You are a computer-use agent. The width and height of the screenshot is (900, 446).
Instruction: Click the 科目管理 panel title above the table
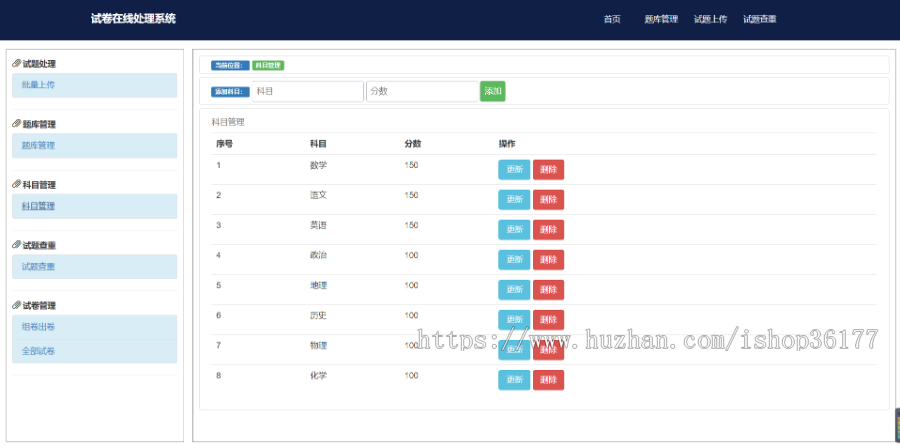pyautogui.click(x=228, y=122)
